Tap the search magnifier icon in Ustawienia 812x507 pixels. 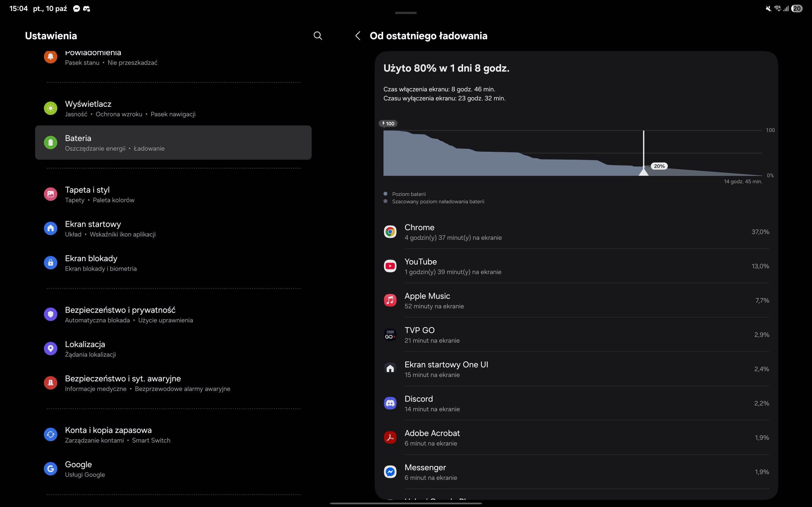point(317,36)
